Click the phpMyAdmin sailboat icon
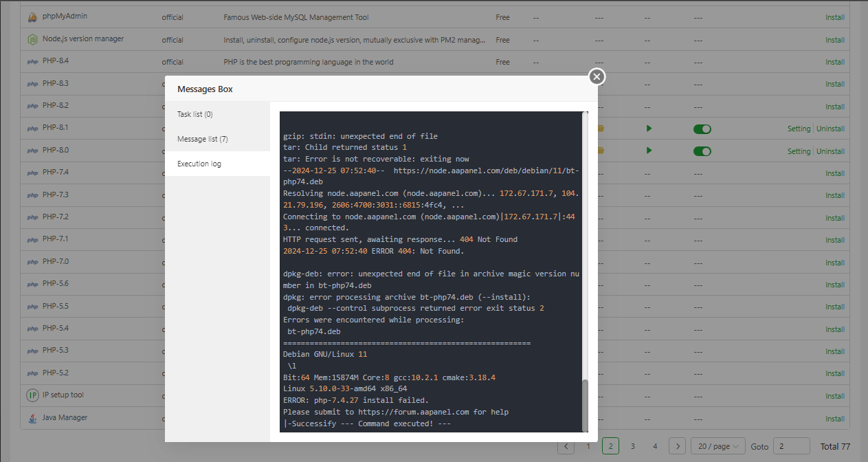The height and width of the screenshot is (462, 868). 32,16
